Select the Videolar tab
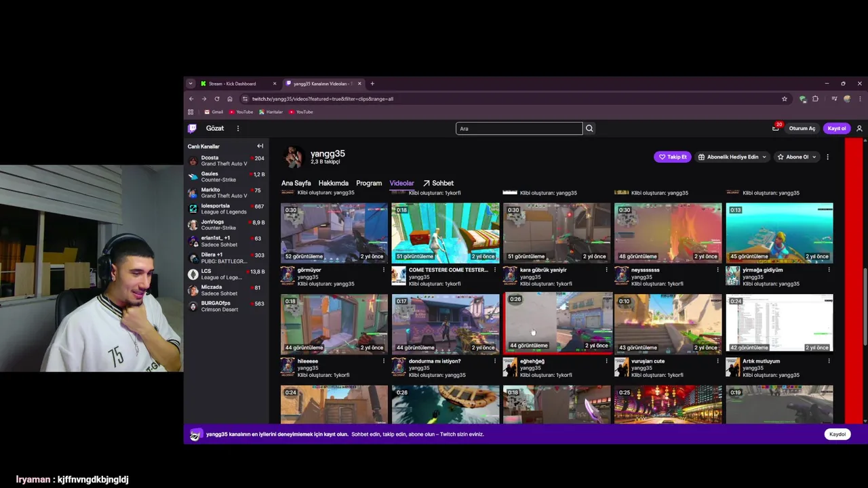This screenshot has height=488, width=868. pyautogui.click(x=401, y=183)
